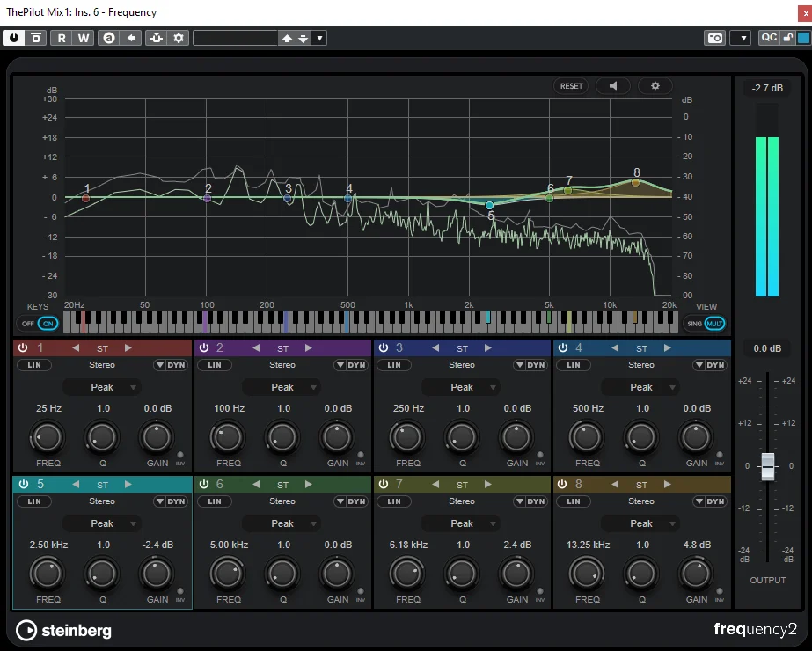Select band 3 header tab
Viewport: 812px width, 651px height.
[462, 348]
